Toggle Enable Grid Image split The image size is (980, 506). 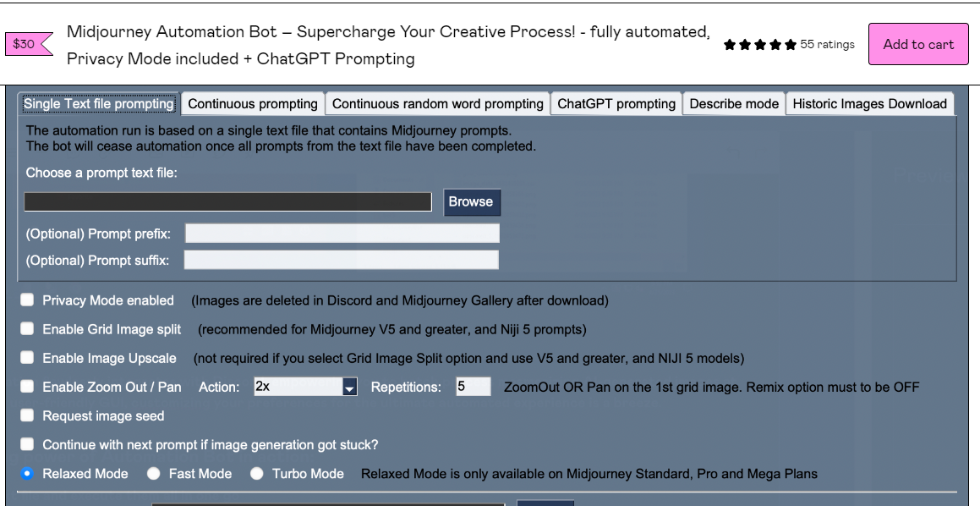click(x=27, y=329)
